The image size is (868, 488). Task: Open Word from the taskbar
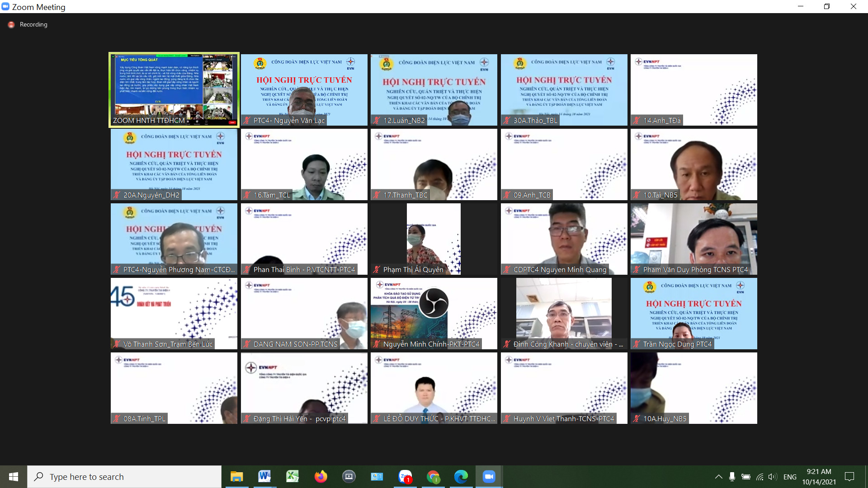click(264, 477)
